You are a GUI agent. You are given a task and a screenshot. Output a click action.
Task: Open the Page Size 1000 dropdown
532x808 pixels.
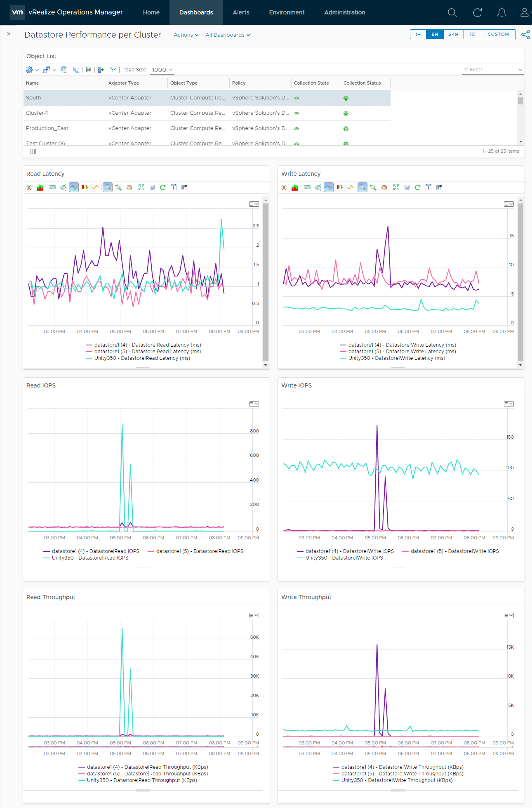pyautogui.click(x=162, y=70)
